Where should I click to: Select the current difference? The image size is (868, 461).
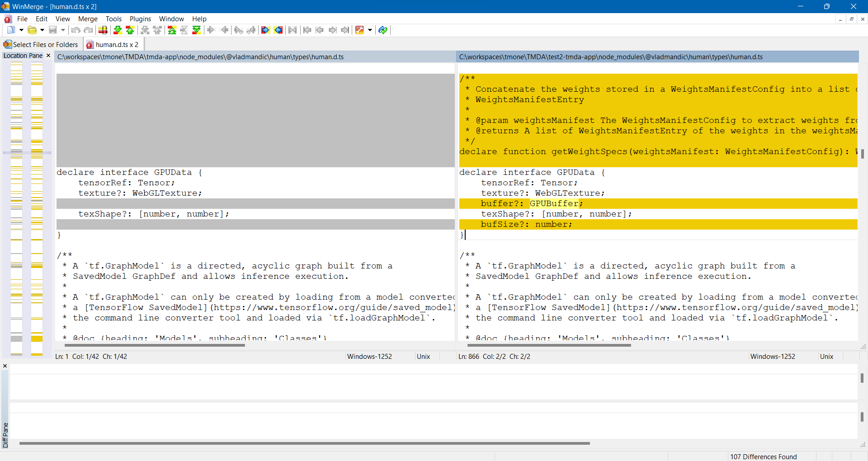click(184, 30)
